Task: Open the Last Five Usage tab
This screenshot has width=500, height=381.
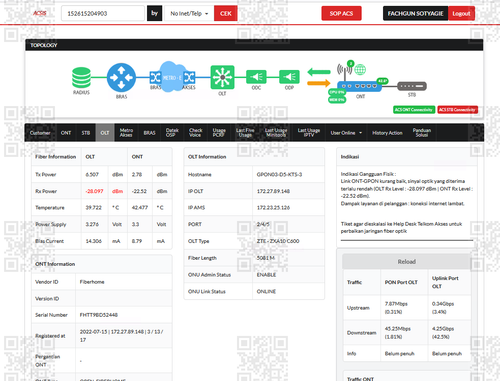Action: click(x=245, y=133)
